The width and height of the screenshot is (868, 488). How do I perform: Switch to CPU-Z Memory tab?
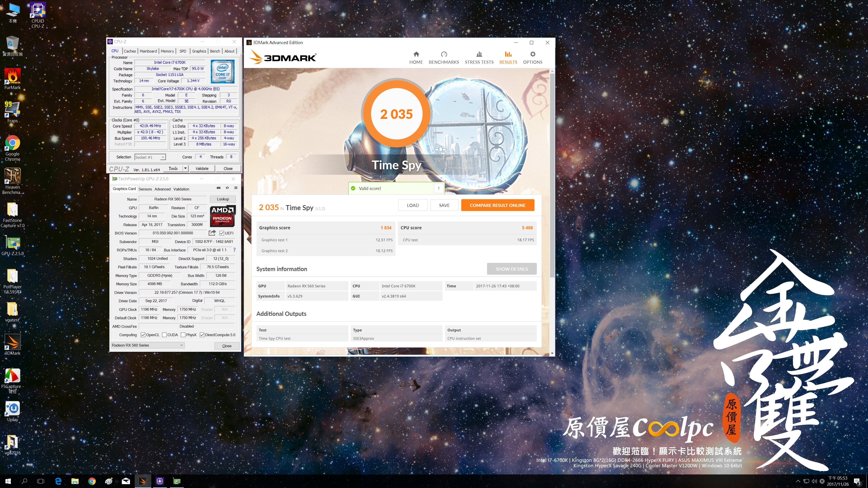click(167, 51)
